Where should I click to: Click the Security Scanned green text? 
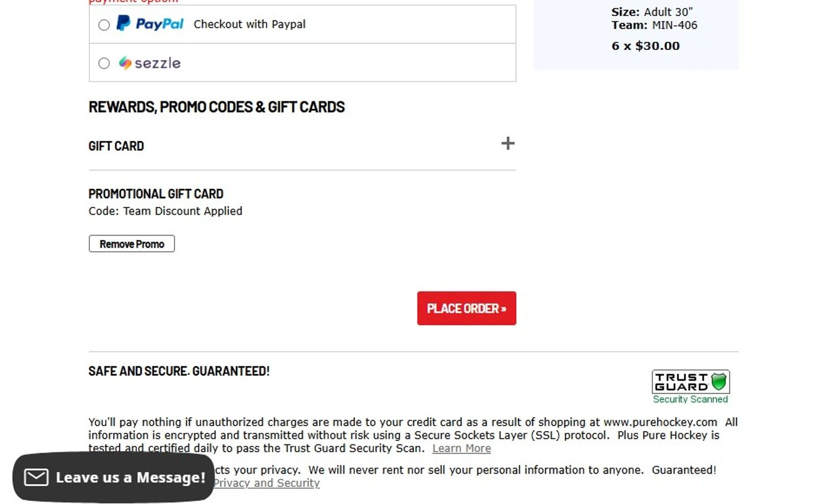(690, 399)
